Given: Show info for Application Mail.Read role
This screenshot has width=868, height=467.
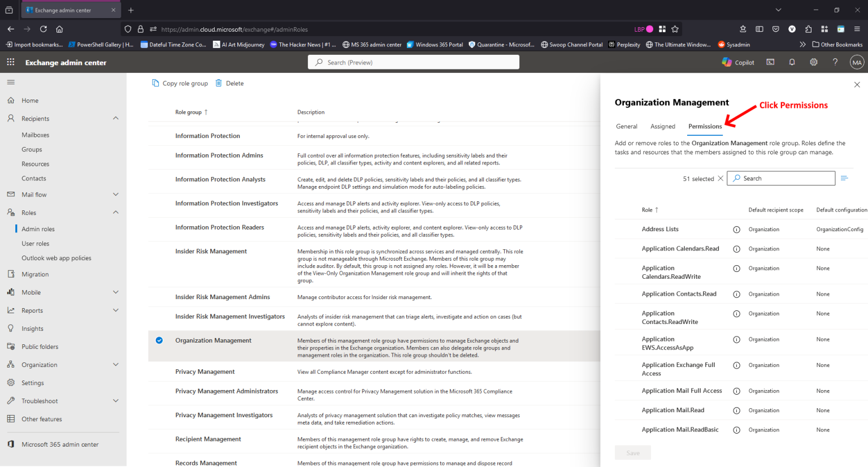Looking at the screenshot, I should [x=736, y=410].
